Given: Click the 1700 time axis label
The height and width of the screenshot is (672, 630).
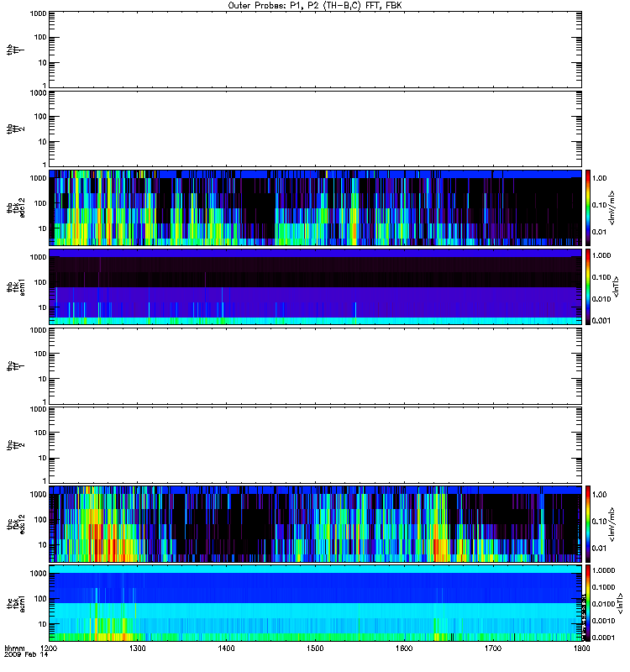Looking at the screenshot, I should (493, 648).
